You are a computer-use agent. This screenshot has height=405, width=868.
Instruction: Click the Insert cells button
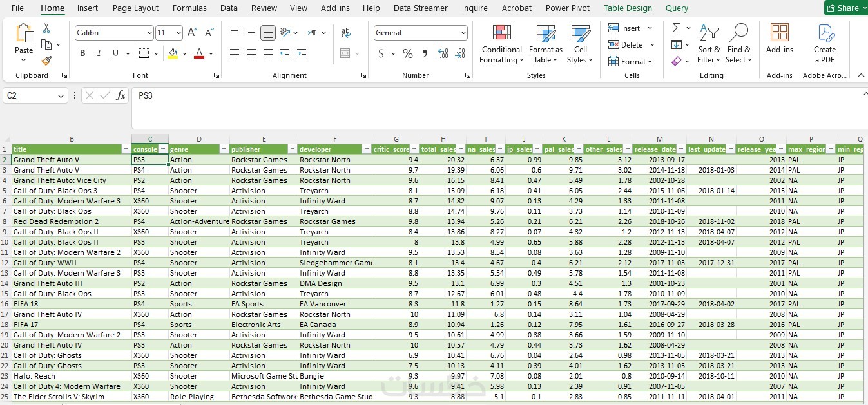pyautogui.click(x=630, y=28)
